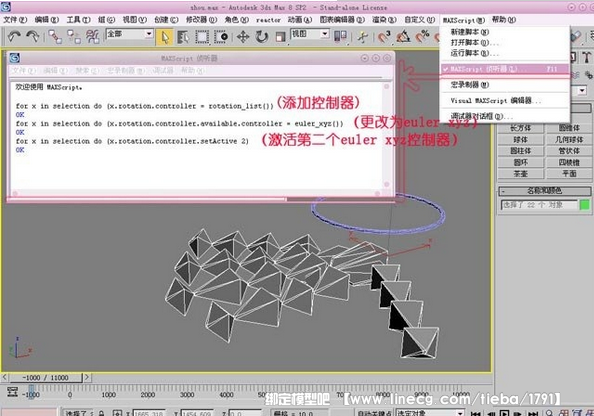
Task: Click object name field showing 选择了 22 个对象
Action: click(539, 205)
